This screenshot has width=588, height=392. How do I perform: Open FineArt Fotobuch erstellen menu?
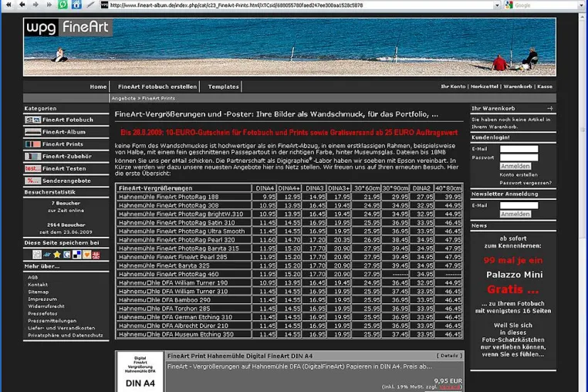coord(157,86)
